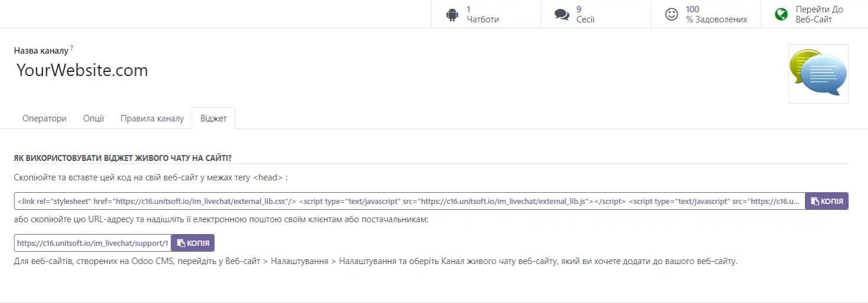Viewport: 868px width, 303px height.
Task: Click the Назва каналу label
Action: tap(41, 51)
